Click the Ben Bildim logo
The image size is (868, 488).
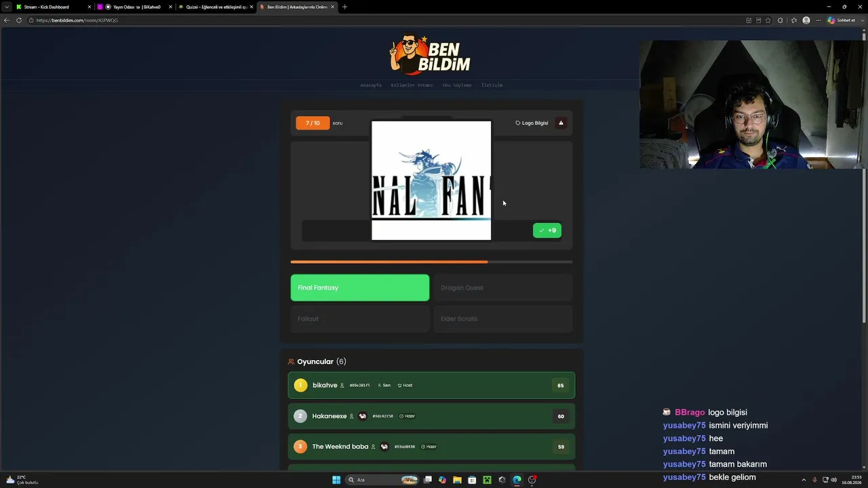pyautogui.click(x=431, y=54)
